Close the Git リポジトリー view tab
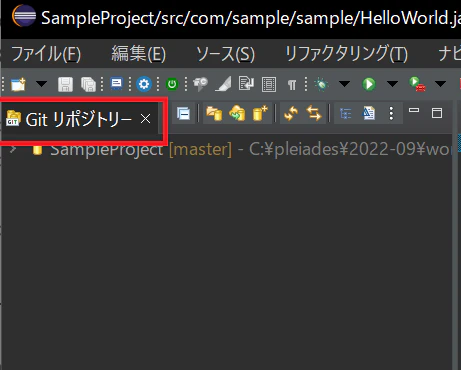 pos(145,119)
